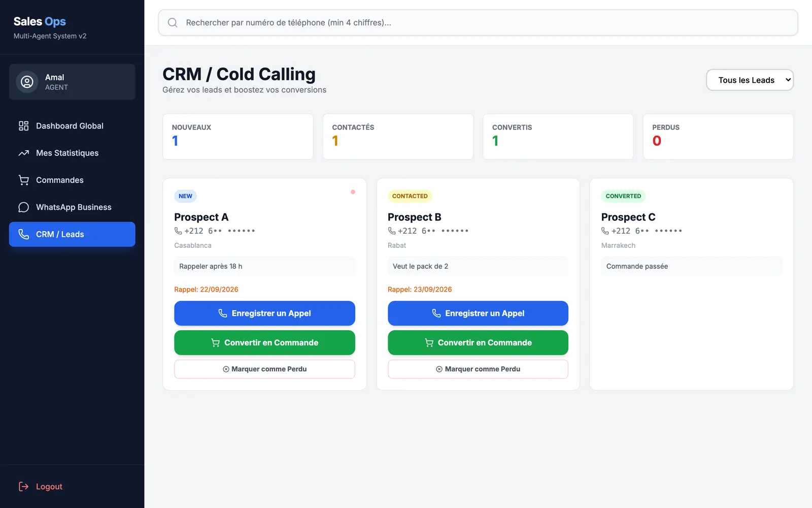812x508 pixels.
Task: Click cart icon in Prospect A Convertir button
Action: (216, 343)
